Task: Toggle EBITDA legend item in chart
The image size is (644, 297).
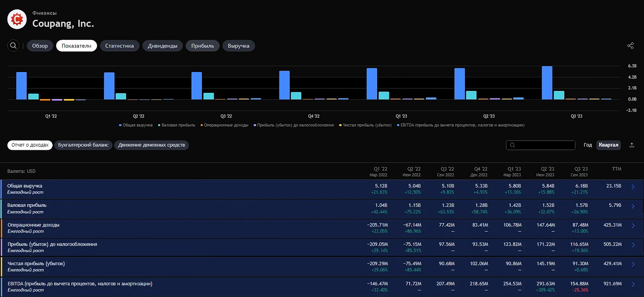Action: coord(461,125)
